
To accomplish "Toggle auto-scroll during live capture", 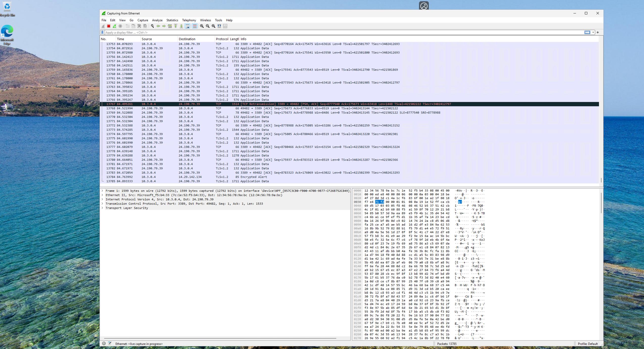I will pos(187,26).
